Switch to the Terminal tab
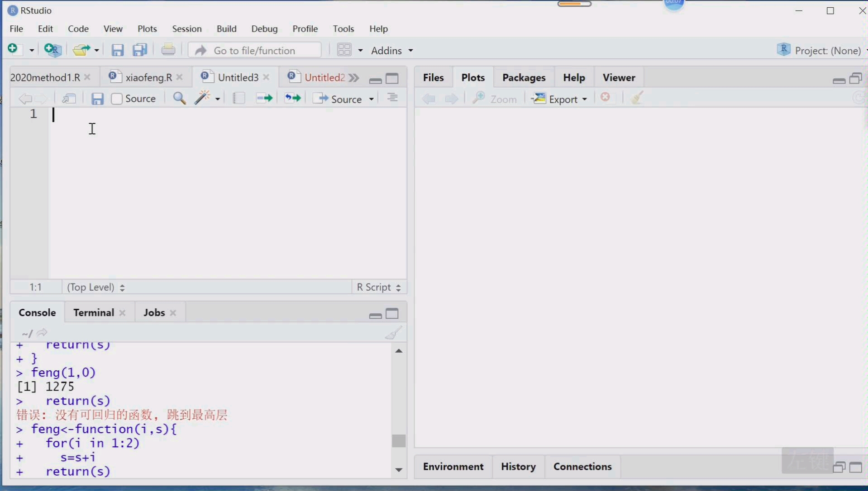This screenshot has height=491, width=868. [94, 313]
